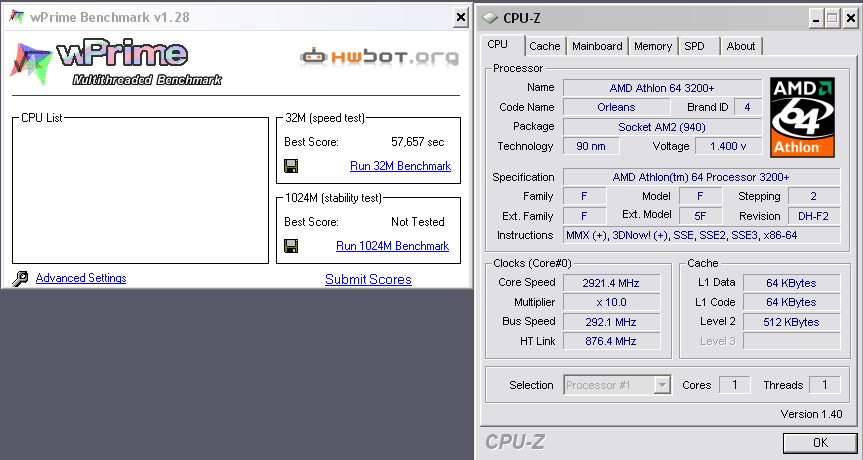This screenshot has height=460, width=863.
Task: Run the 32M Benchmark
Action: click(x=400, y=166)
